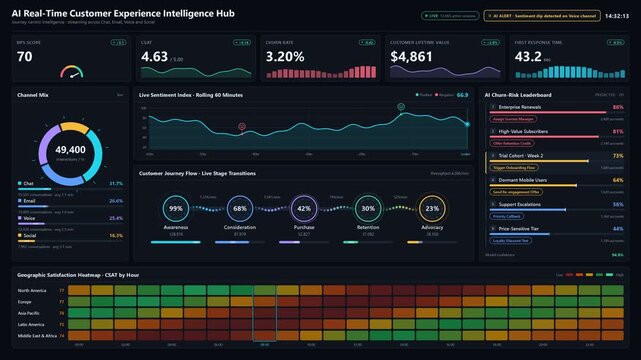Image resolution: width=641 pixels, height=360 pixels.
Task: Click the Send Re-engagement Offer action
Action: [516, 192]
